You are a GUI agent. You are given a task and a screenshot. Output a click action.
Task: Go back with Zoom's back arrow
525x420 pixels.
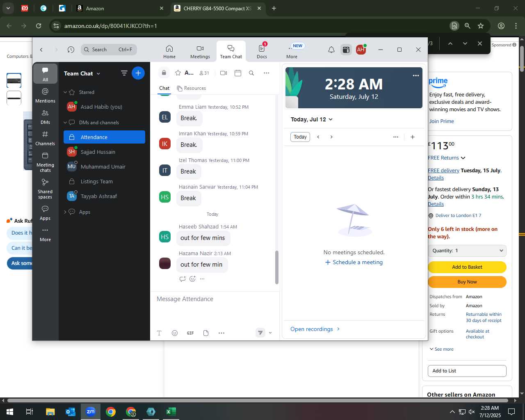pos(41,50)
